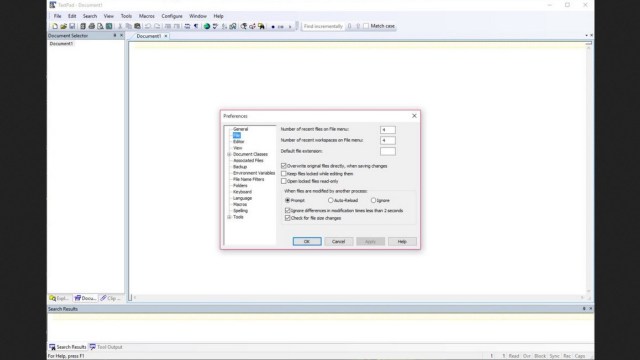Click the Help button in Preferences
Image resolution: width=640 pixels, height=360 pixels.
[402, 242]
